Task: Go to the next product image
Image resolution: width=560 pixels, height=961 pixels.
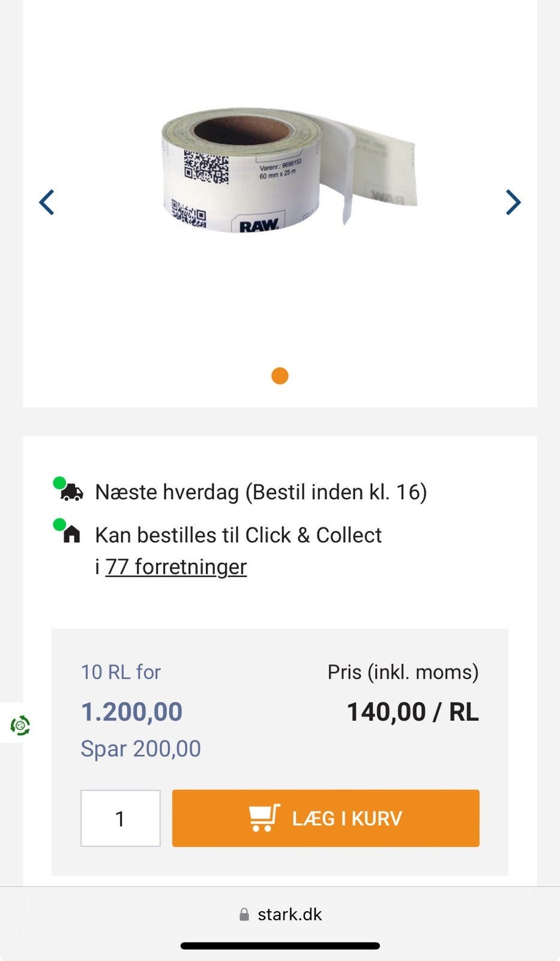Action: pos(513,202)
